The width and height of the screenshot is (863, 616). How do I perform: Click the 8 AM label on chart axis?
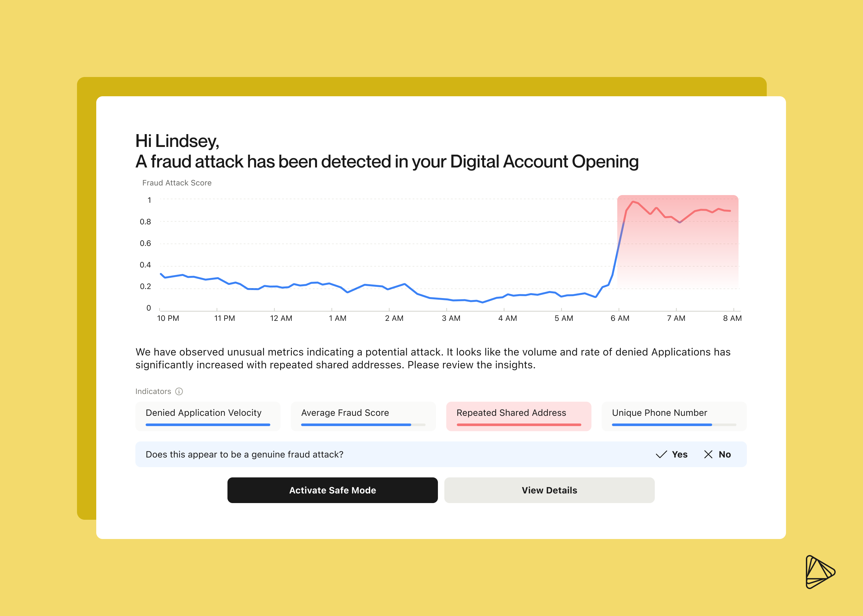[732, 318]
